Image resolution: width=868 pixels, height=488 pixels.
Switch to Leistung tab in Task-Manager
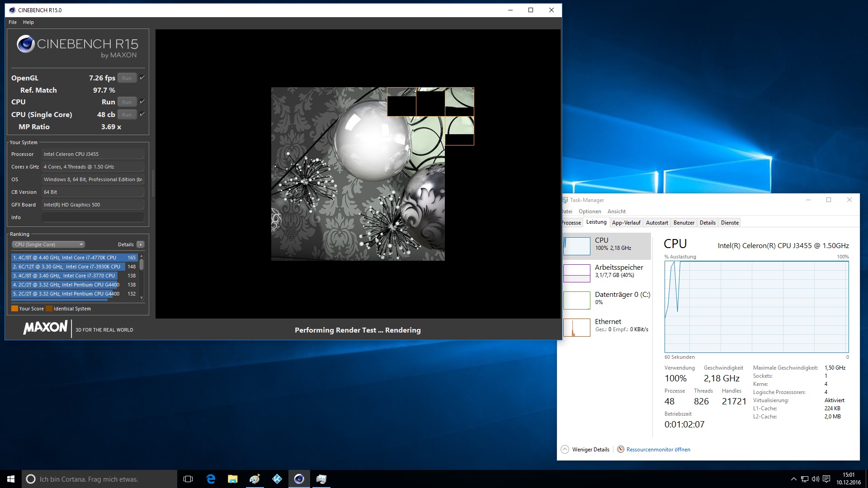(596, 222)
